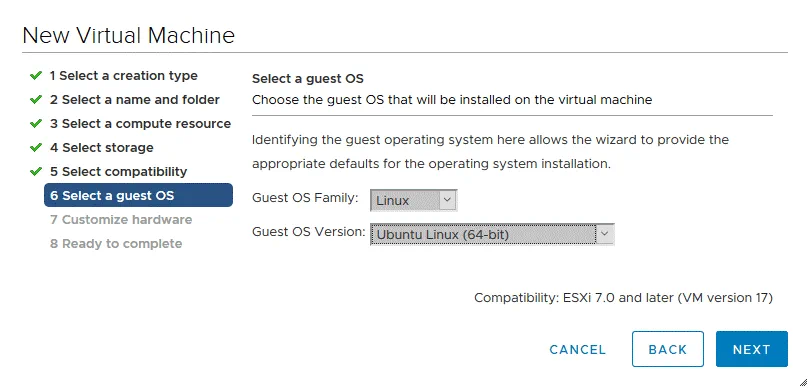Click the green checkmark beside Select a compute resource

[36, 123]
